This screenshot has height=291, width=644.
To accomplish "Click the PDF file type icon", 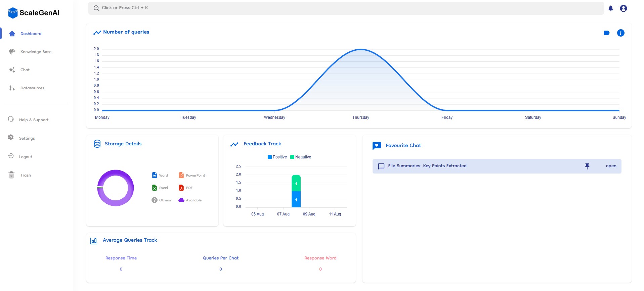I will pos(181,188).
